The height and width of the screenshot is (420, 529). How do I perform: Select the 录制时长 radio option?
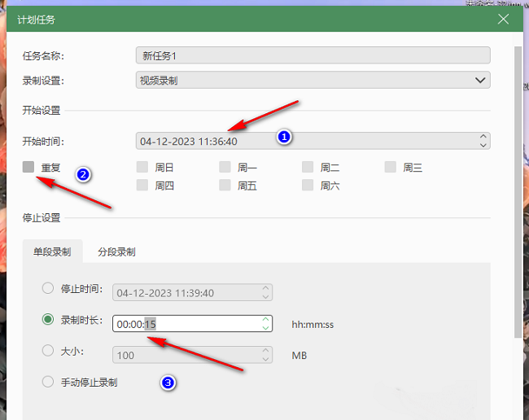[x=48, y=320]
